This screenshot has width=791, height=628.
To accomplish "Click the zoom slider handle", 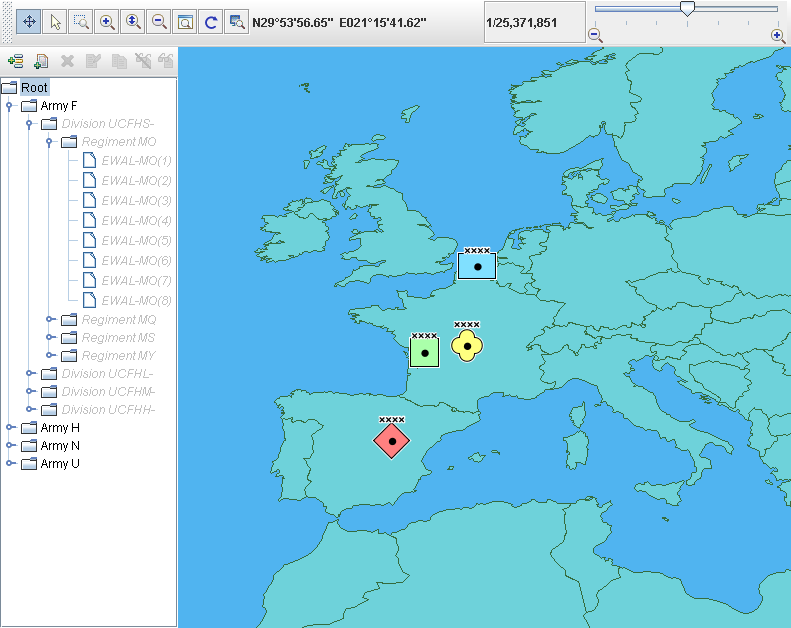I will (x=687, y=9).
